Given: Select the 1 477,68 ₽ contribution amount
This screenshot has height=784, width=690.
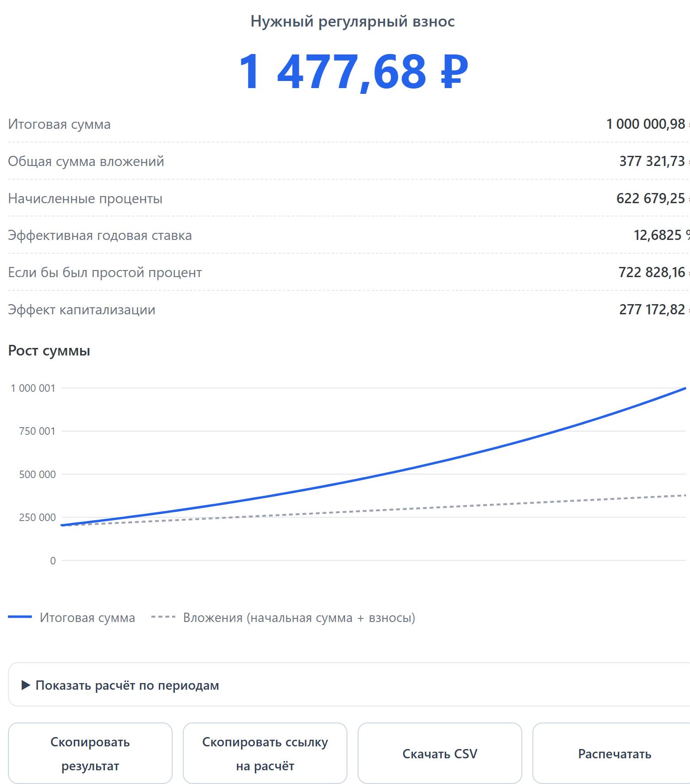Looking at the screenshot, I should click(353, 72).
